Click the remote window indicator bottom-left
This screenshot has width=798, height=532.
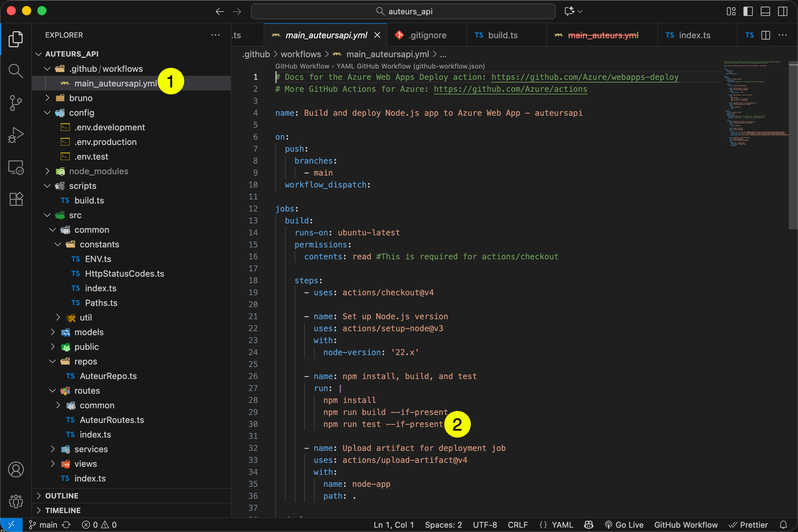[x=11, y=525]
